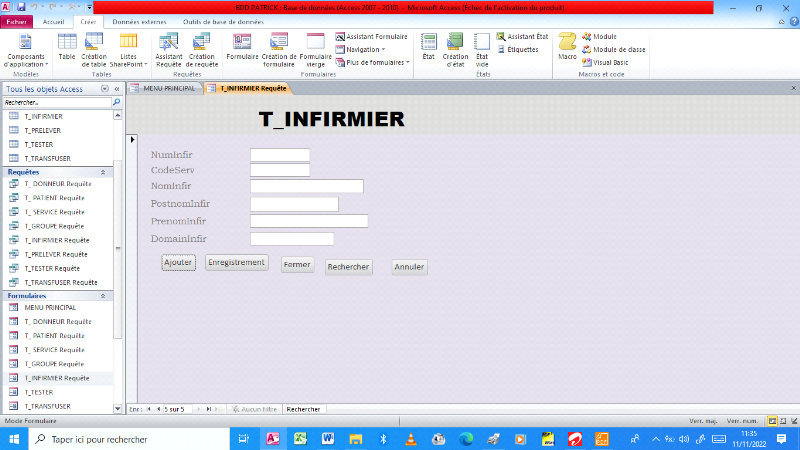Open the Navigation dropdown
Image resolution: width=800 pixels, height=450 pixels.
[360, 49]
